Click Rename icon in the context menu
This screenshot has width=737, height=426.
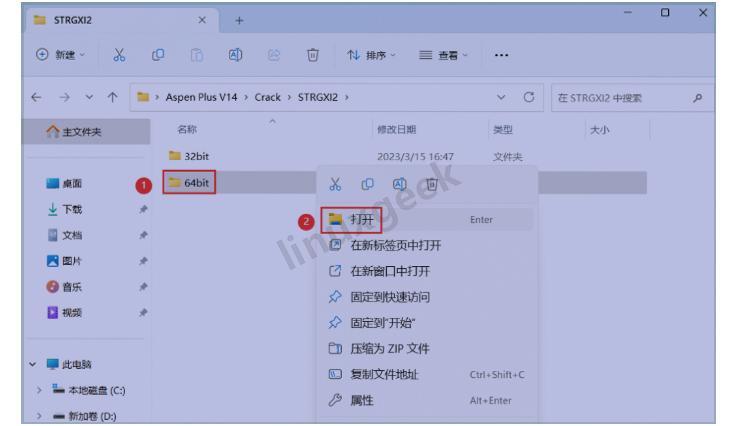coord(400,184)
